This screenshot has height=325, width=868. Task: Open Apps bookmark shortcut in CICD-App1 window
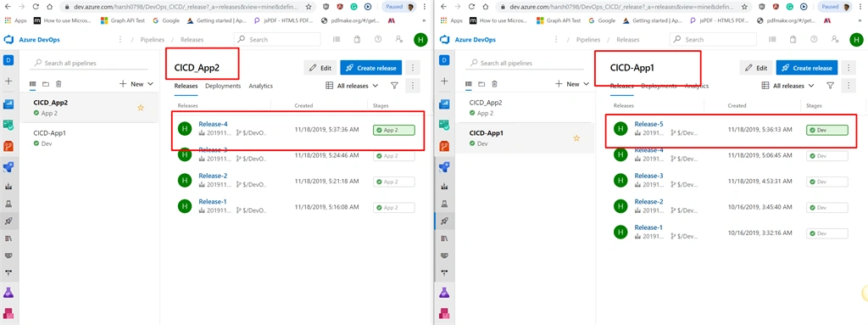(451, 20)
